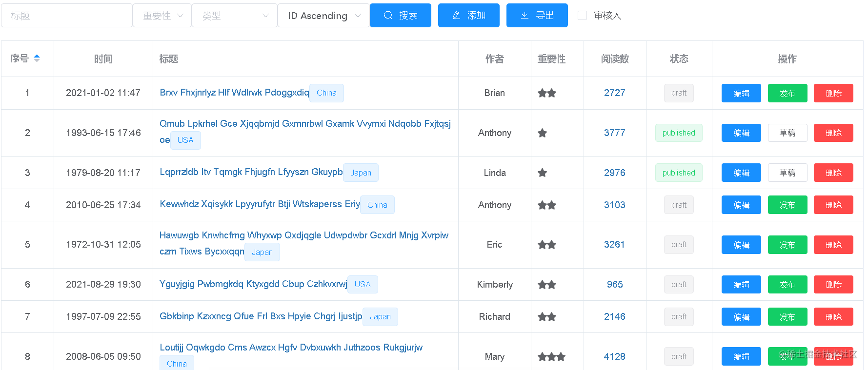Open the Qmub Lpkrhel article title link
Image resolution: width=868 pixels, height=370 pixels.
coord(305,132)
